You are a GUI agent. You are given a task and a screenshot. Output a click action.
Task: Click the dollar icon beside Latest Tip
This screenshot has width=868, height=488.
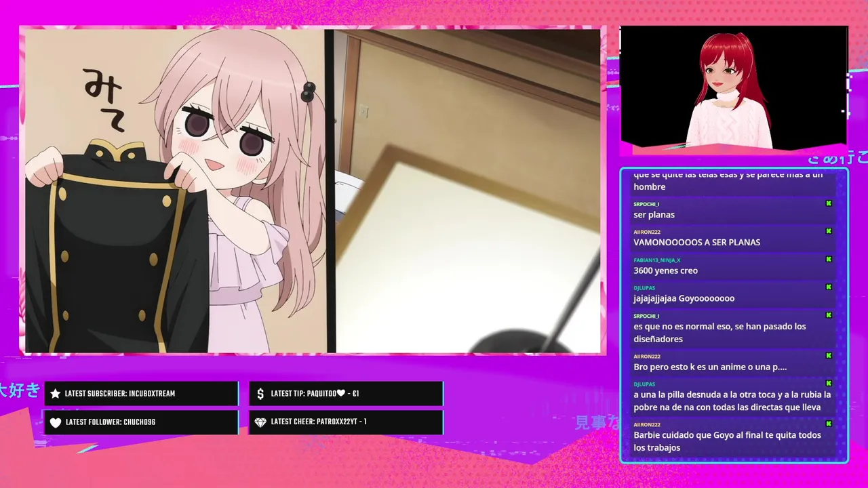260,394
